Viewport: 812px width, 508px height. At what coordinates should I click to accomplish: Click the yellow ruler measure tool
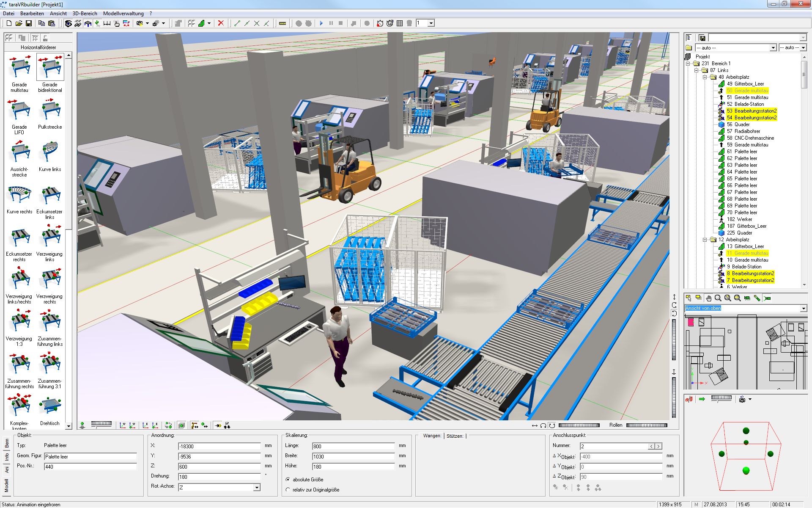[x=283, y=23]
